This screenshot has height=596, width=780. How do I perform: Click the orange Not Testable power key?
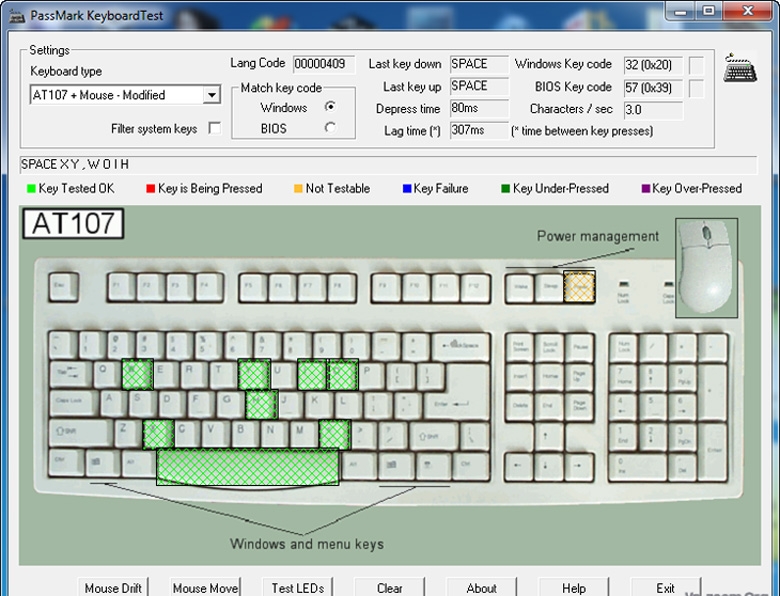(579, 286)
